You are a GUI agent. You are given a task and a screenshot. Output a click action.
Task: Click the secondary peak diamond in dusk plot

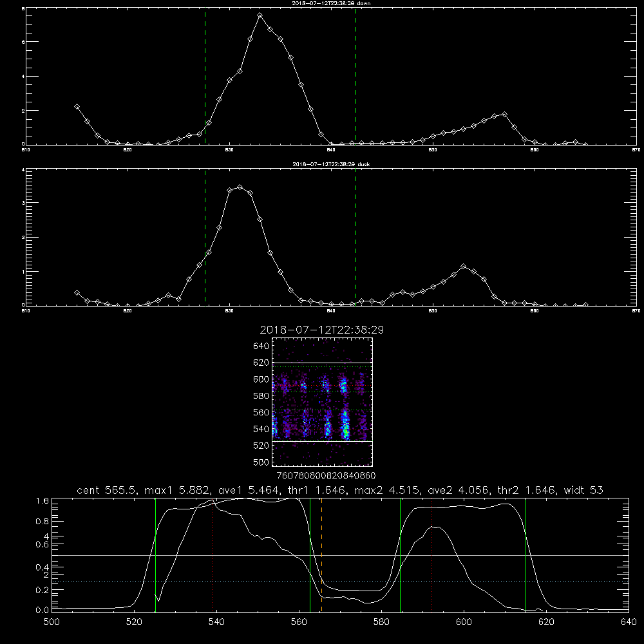point(464,267)
